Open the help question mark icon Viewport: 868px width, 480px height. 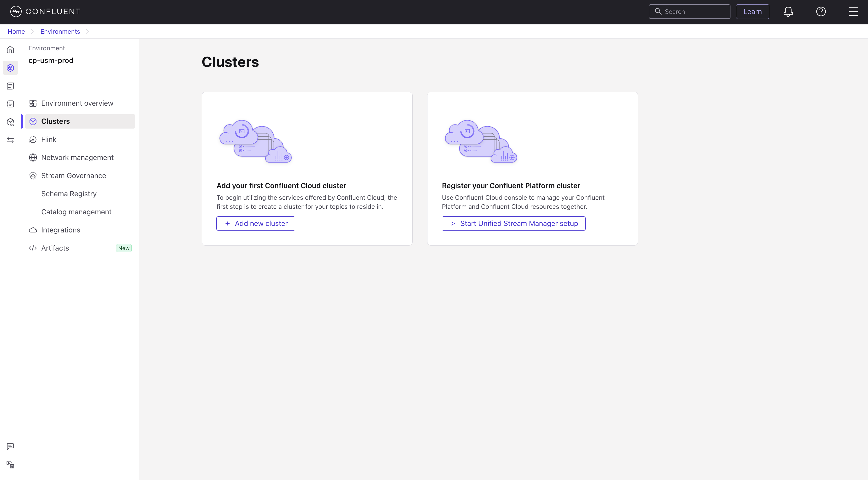[x=820, y=12]
